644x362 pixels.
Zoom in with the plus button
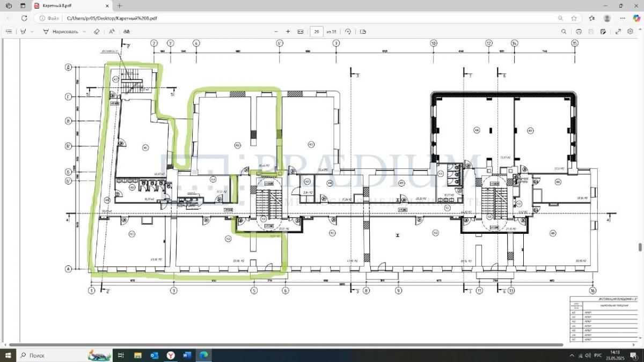tap(288, 32)
